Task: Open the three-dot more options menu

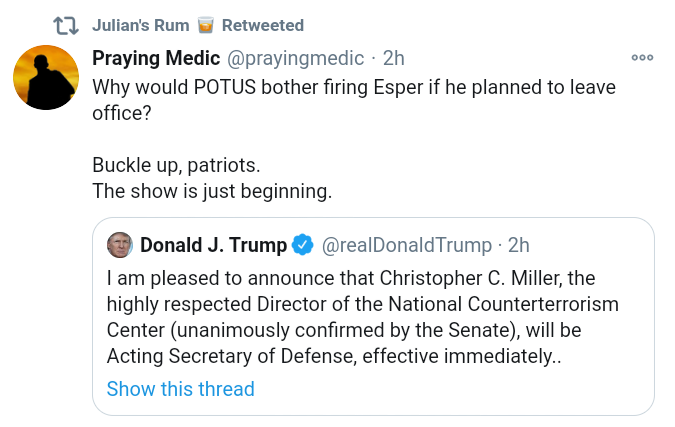Action: click(642, 58)
